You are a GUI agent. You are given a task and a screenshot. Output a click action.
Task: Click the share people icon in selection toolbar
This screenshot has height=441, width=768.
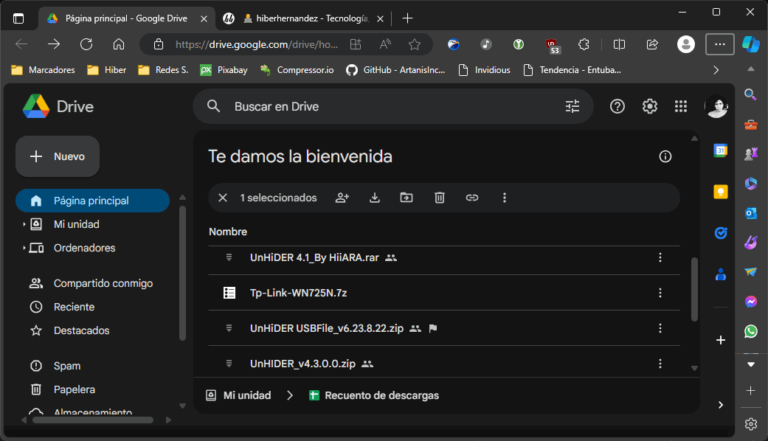click(342, 198)
